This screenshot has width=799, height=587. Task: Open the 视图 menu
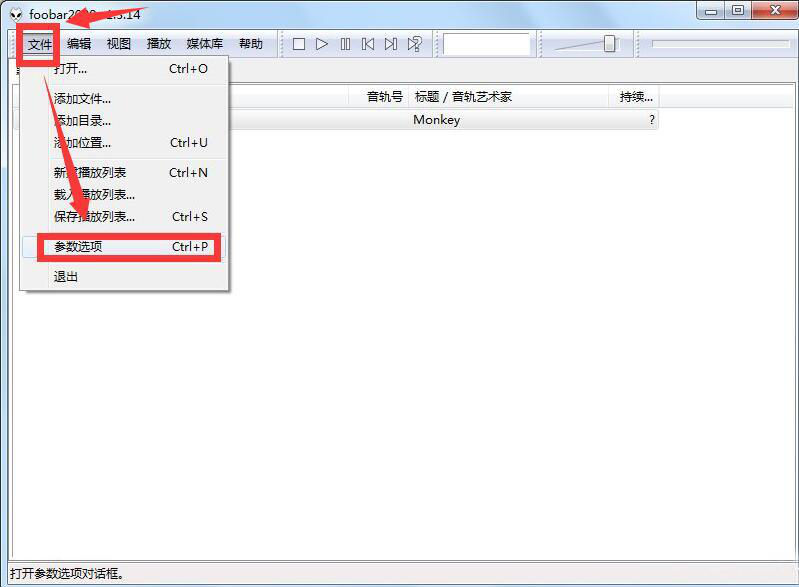pyautogui.click(x=119, y=44)
